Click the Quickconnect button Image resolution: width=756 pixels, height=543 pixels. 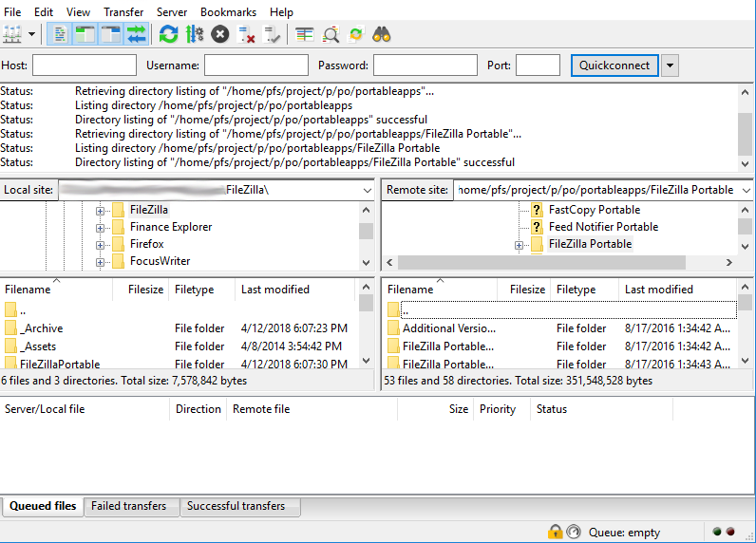click(614, 66)
